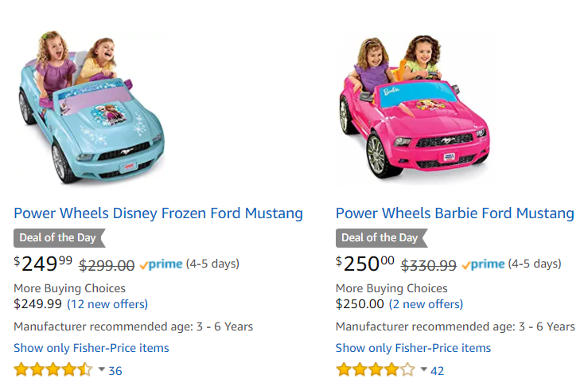Show only Fisher-Price items under Frozen Mustang
The width and height of the screenshot is (588, 391).
click(92, 348)
